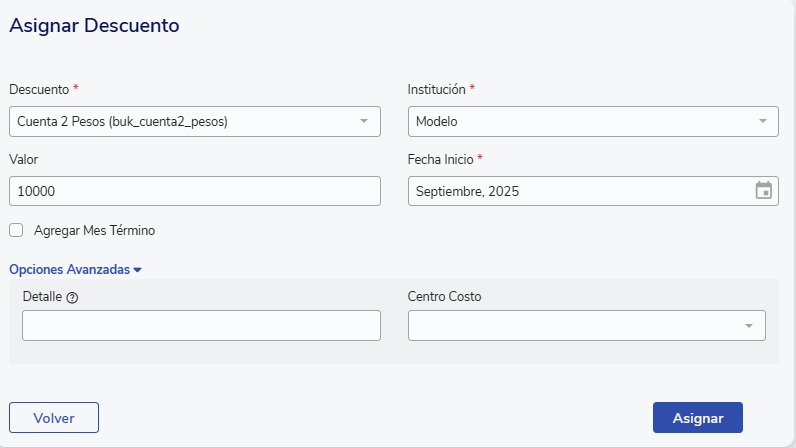Collapse the Opciones Avanzadas section
Viewport: 796px width, 448px height.
coord(70,270)
